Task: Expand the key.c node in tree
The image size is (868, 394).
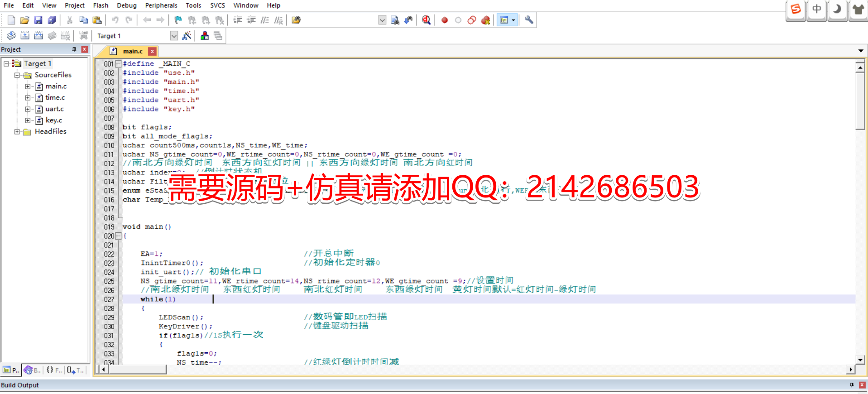Action: 28,120
